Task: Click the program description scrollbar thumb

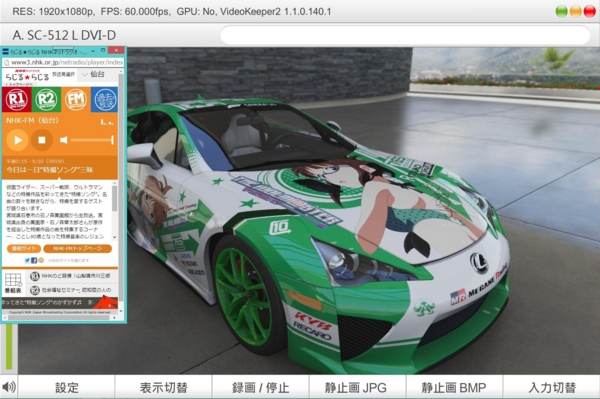Action: [114, 198]
